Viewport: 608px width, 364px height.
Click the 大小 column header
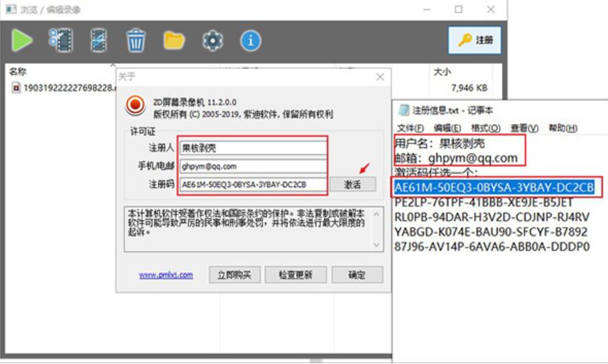point(442,71)
